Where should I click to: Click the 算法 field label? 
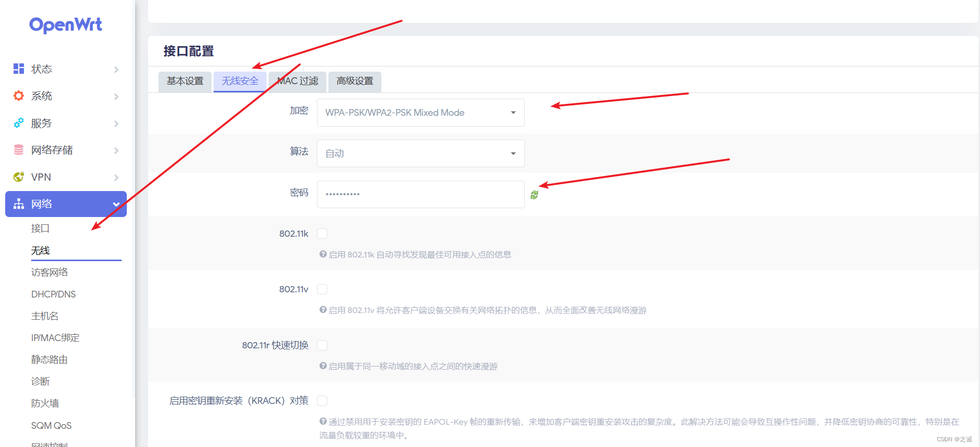pyautogui.click(x=299, y=152)
